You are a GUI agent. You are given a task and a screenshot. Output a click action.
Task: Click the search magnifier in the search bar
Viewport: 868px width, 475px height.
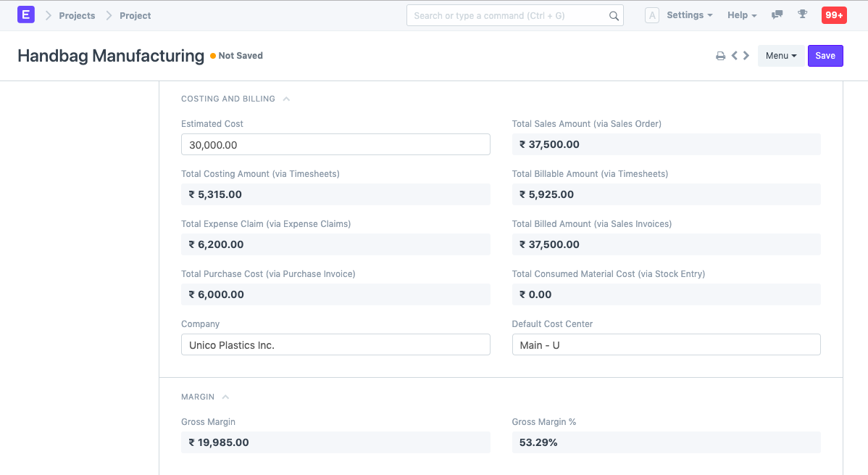pos(614,15)
